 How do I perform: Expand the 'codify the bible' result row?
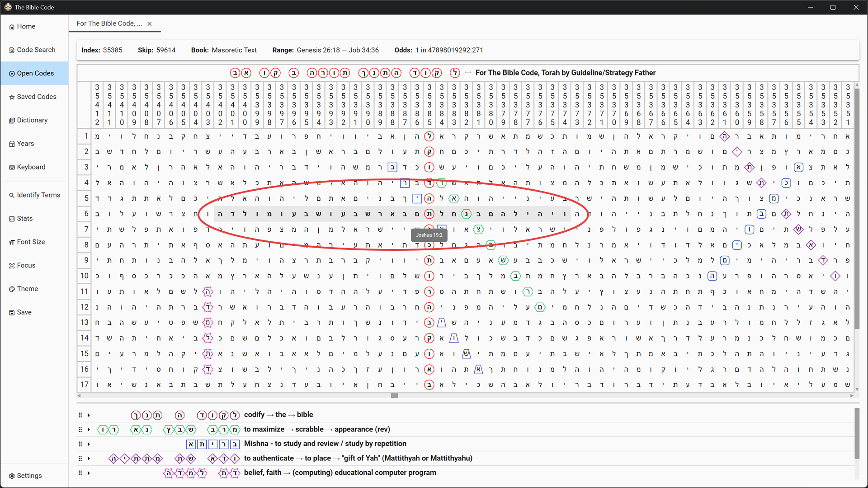[x=89, y=415]
